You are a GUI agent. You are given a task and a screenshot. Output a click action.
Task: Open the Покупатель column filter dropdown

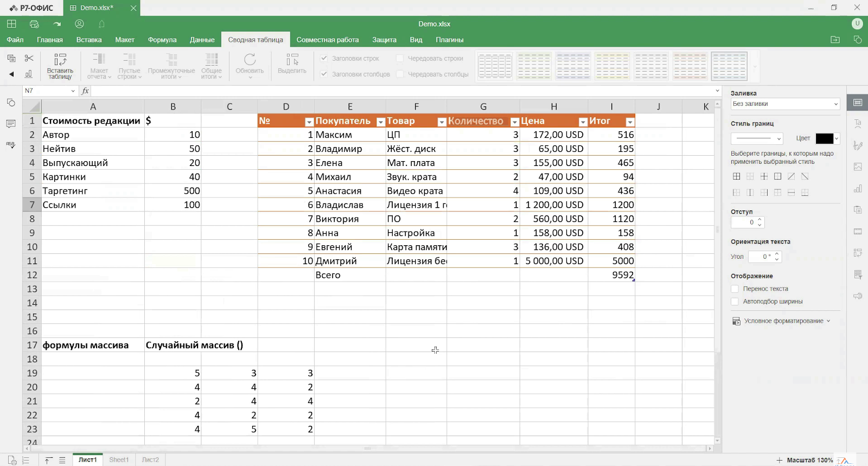pyautogui.click(x=381, y=122)
